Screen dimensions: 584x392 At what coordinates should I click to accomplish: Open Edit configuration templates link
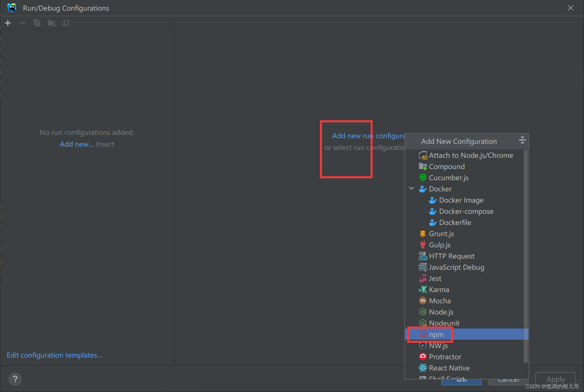55,355
